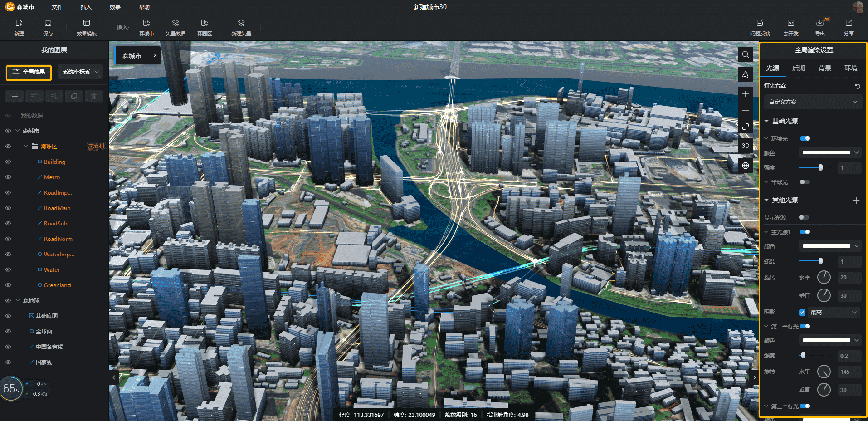
Task: Zoom out with the minus map button
Action: coord(745,111)
